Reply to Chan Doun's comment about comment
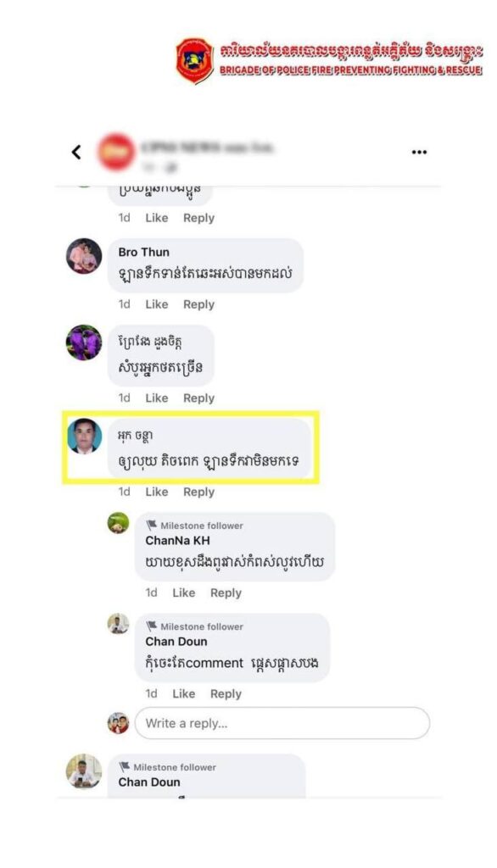 [x=226, y=693]
